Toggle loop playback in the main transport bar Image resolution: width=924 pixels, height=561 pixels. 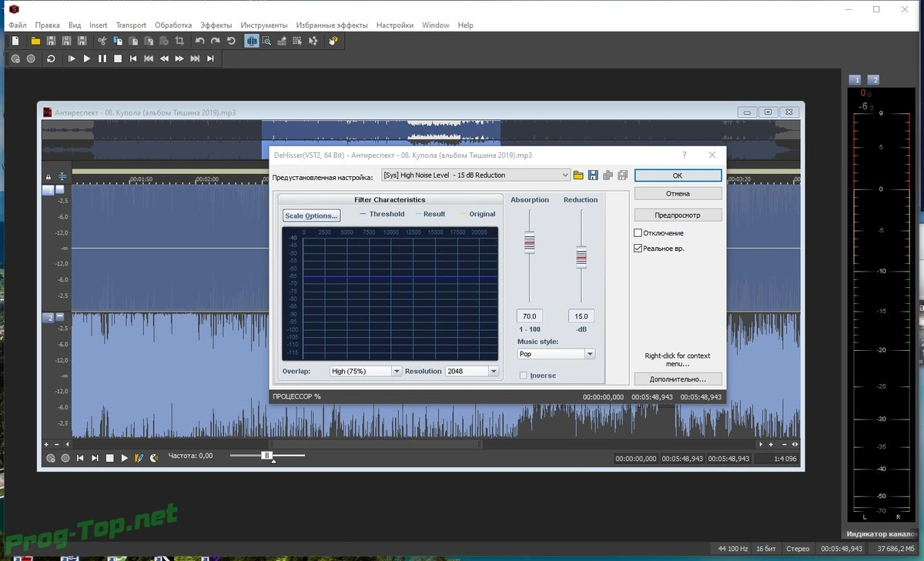tap(51, 58)
